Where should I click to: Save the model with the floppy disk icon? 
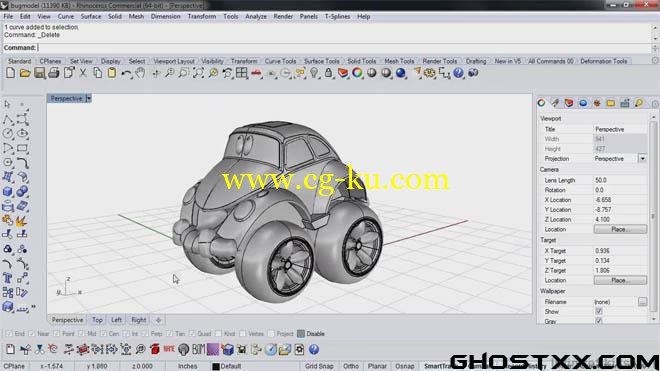pyautogui.click(x=40, y=73)
